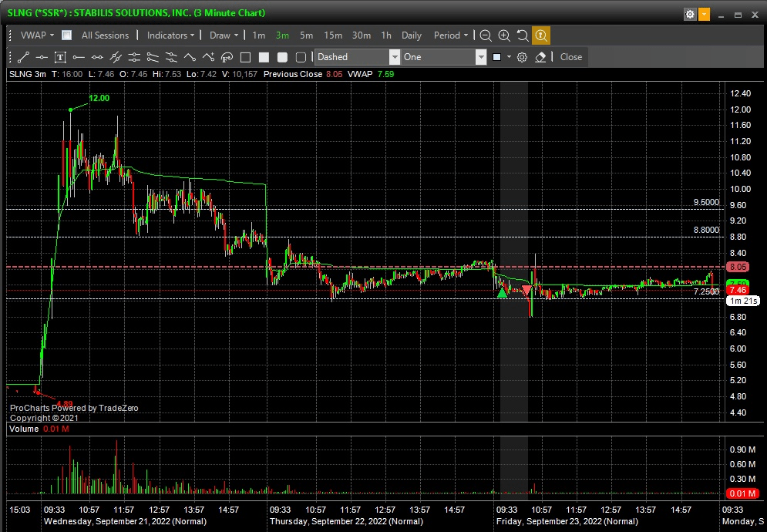Click the drawing color swatch
Viewport: 767px width, 532px height.
point(497,57)
